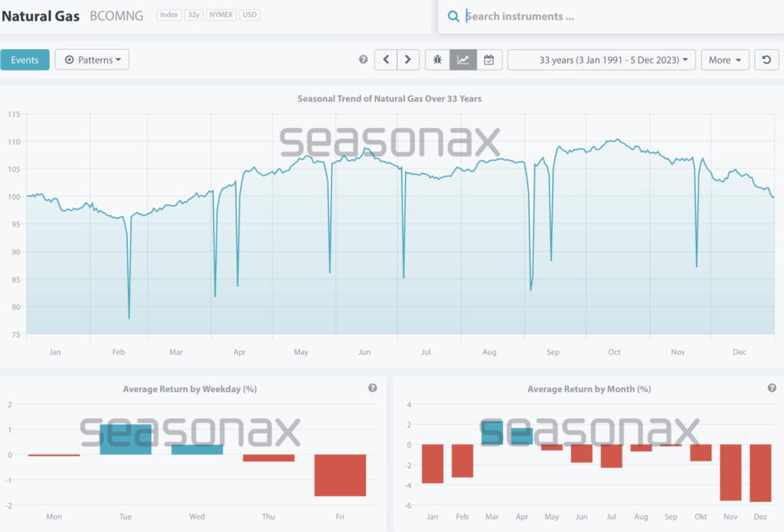Select the bug icon view button
784x532 pixels.
(x=438, y=60)
